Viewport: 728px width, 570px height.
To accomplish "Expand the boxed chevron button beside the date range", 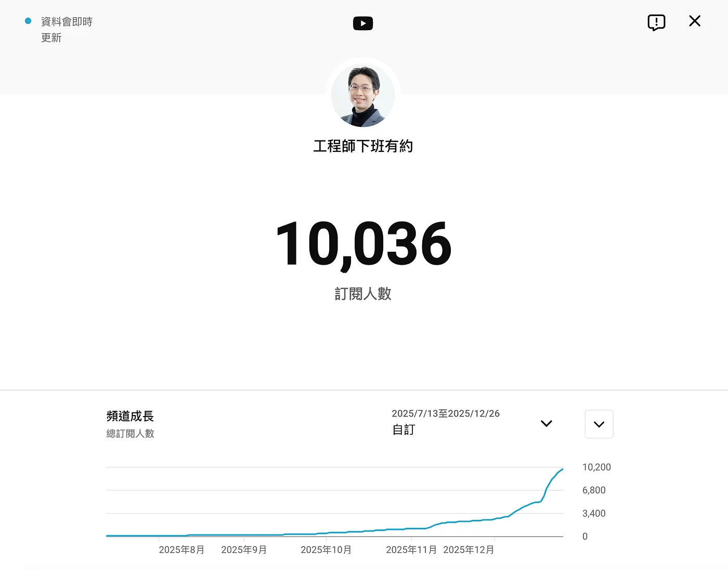I will pyautogui.click(x=599, y=424).
